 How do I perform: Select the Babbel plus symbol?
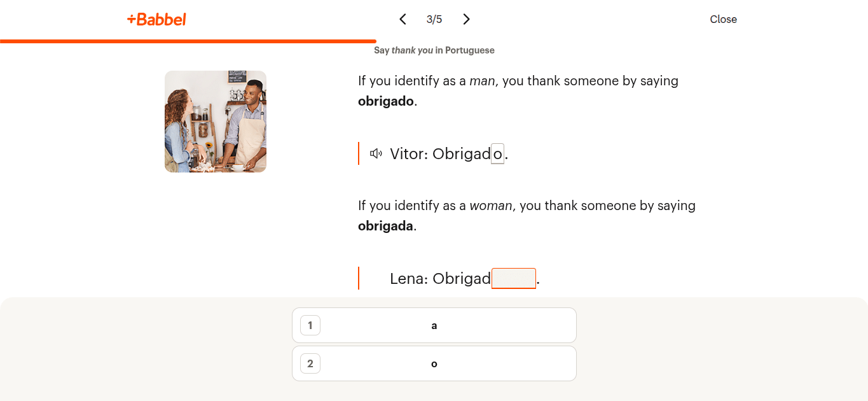pos(131,19)
